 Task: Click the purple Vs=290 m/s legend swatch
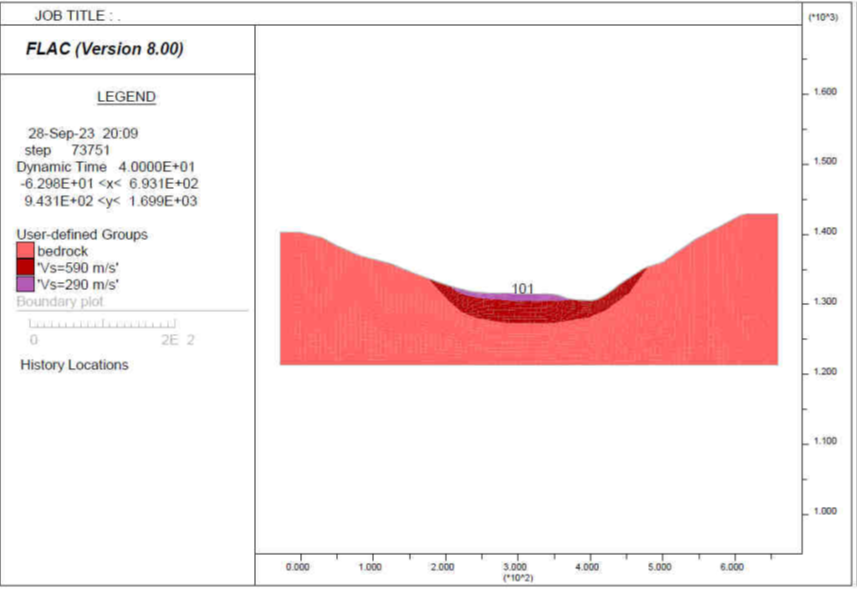click(25, 283)
